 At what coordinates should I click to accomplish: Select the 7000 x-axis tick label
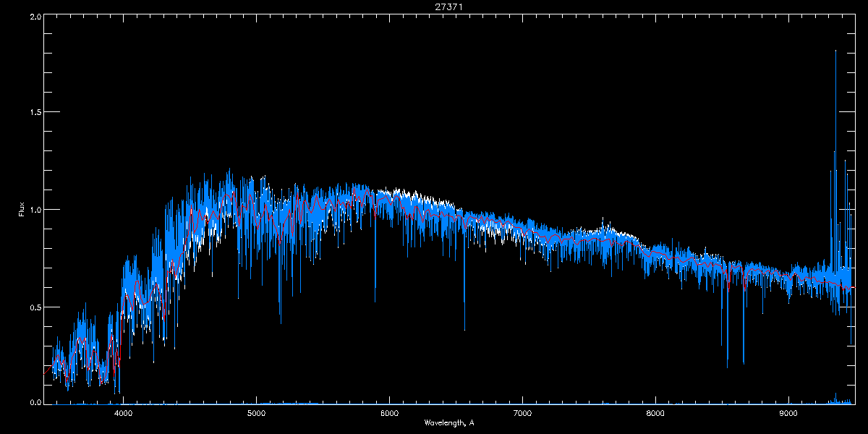click(x=522, y=413)
